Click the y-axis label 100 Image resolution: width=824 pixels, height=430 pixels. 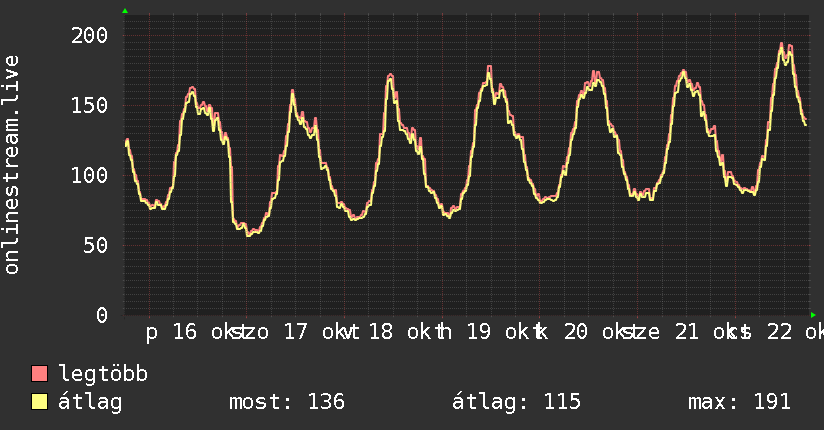[x=89, y=176]
